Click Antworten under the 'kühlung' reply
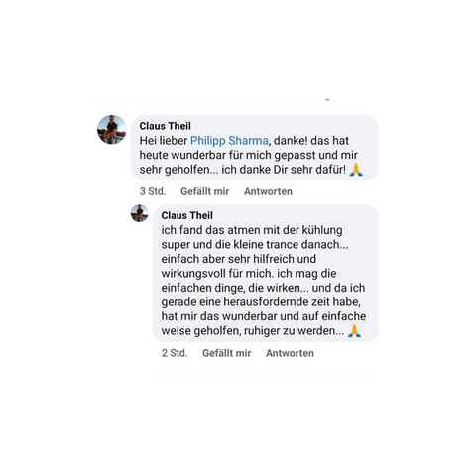Viewport: 476px width, 476px height. click(x=290, y=353)
